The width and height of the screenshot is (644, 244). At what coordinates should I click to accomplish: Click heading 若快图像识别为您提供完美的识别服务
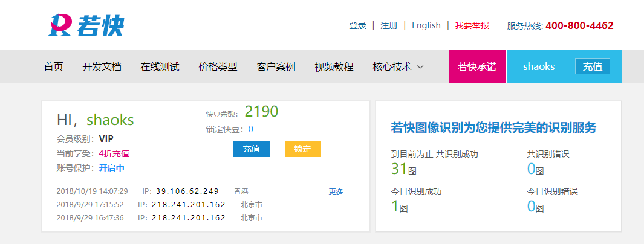tap(493, 127)
